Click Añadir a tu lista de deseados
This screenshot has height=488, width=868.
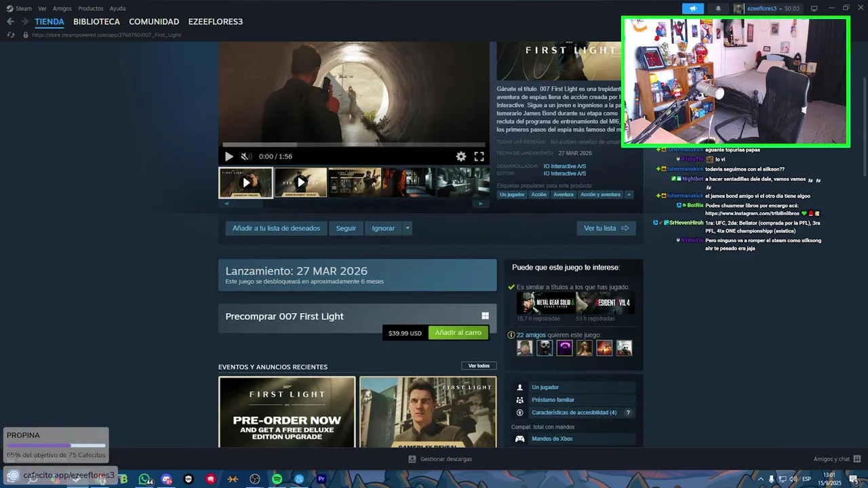pos(276,228)
